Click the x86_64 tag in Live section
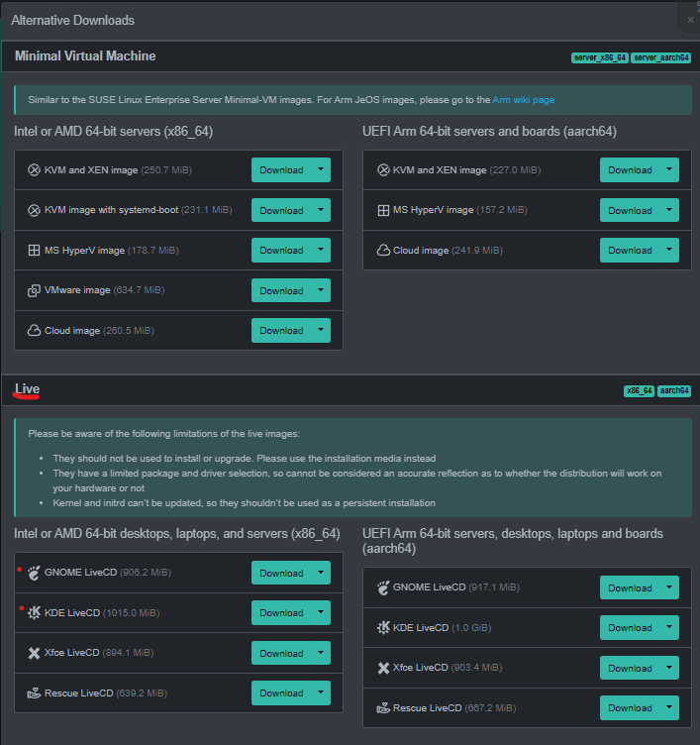The image size is (700, 745). tap(640, 390)
